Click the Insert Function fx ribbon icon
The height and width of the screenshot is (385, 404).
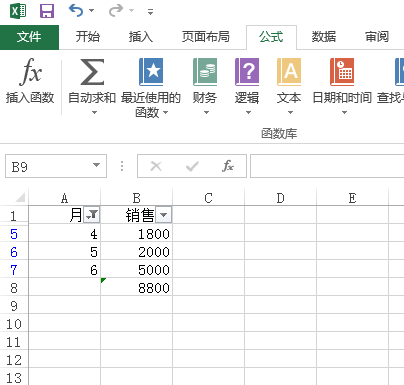click(x=31, y=71)
